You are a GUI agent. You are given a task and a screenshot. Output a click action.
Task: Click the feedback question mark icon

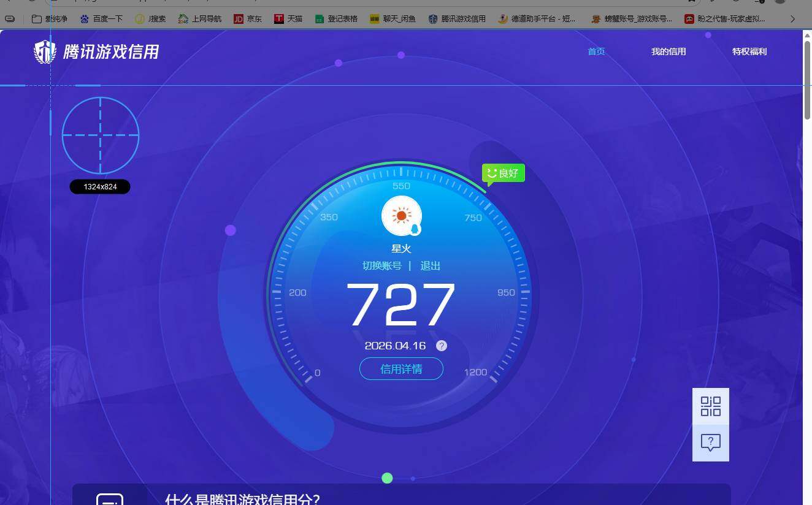(710, 441)
